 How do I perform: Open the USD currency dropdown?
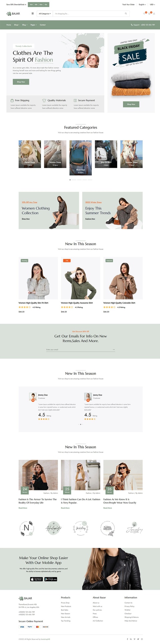[x=152, y=5]
